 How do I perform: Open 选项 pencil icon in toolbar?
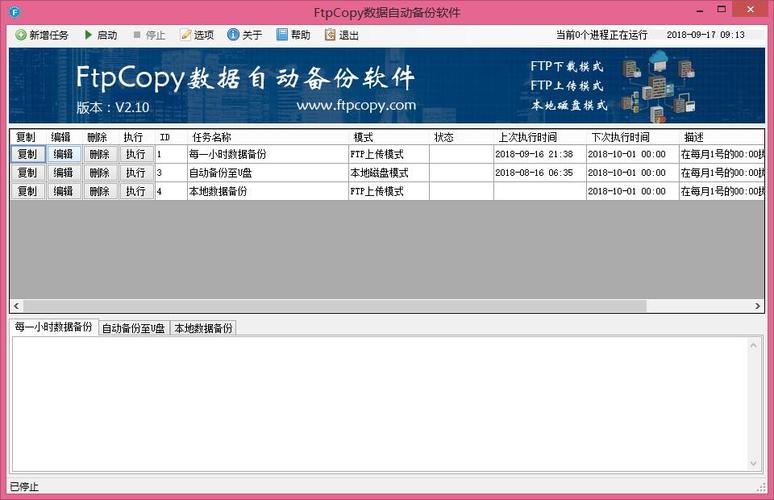185,35
